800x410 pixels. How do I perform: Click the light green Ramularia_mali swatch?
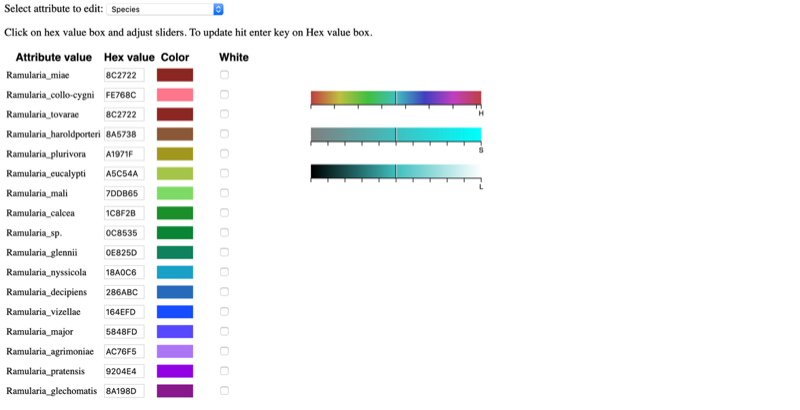[175, 193]
